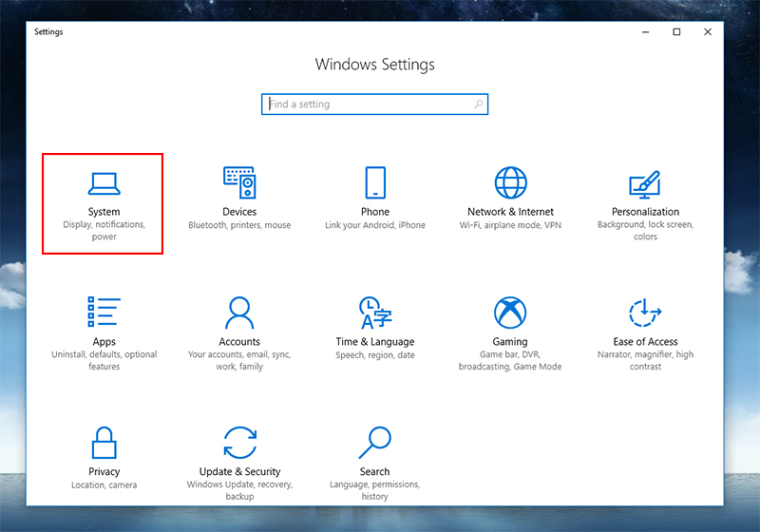Open the Personalization paintbrush icon
The height and width of the screenshot is (532, 760).
click(x=645, y=184)
